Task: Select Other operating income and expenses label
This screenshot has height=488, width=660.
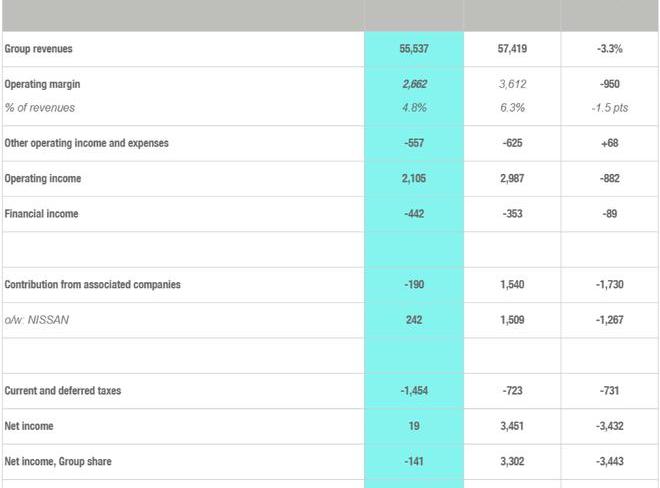Action: (x=87, y=144)
